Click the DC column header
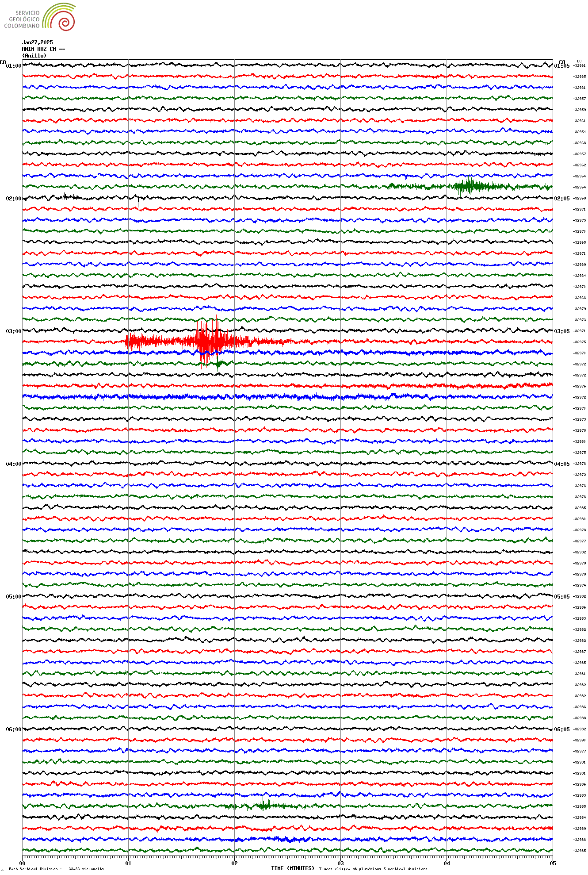The width and height of the screenshot is (588, 875). coord(579,61)
